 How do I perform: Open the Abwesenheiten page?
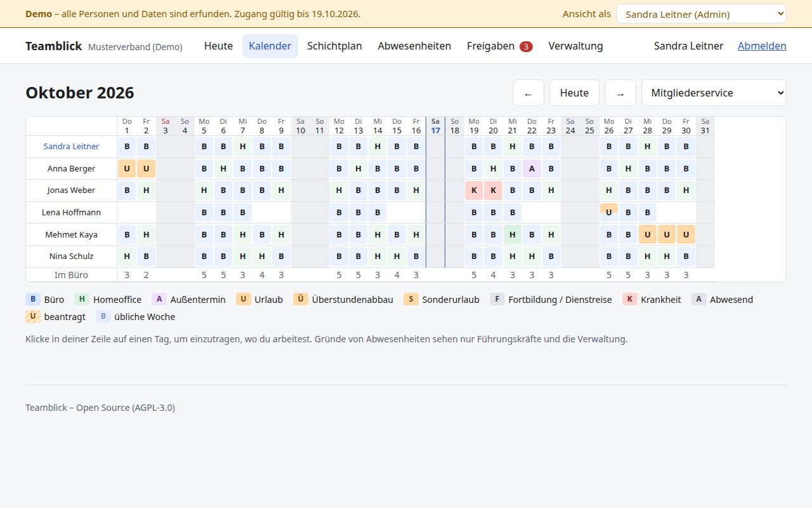414,46
